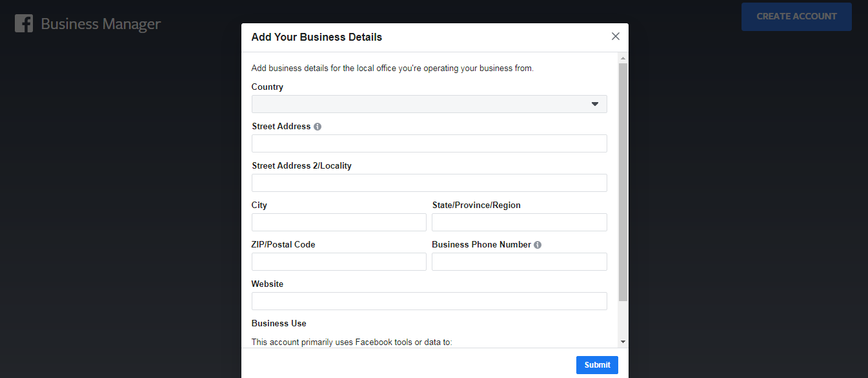Image resolution: width=868 pixels, height=378 pixels.
Task: Click the scrollbar down arrow in dialog
Action: coord(623,341)
